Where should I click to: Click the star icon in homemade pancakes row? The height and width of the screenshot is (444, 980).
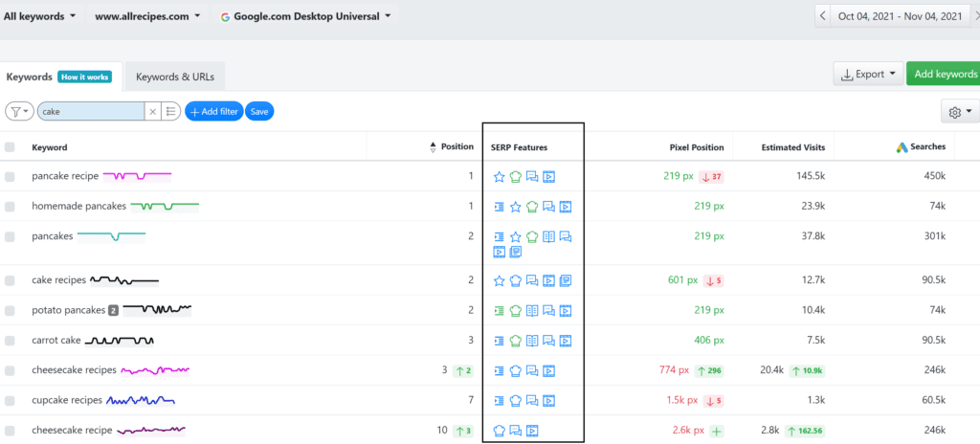point(515,207)
